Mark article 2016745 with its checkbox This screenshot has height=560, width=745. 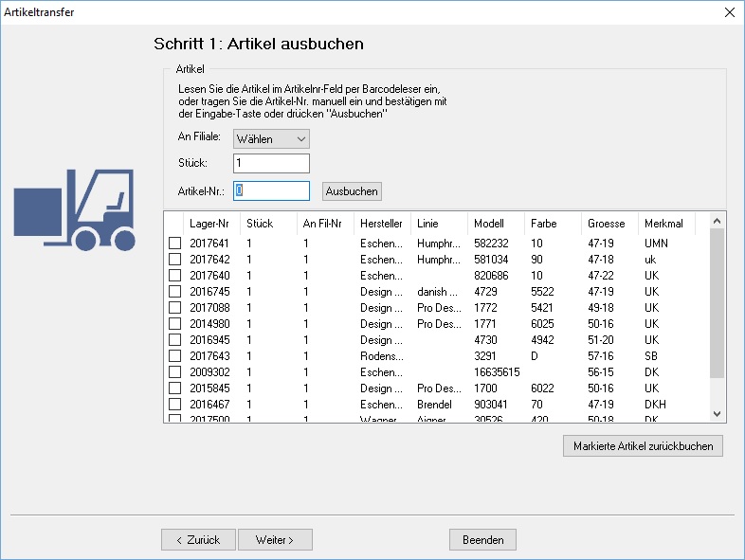pos(174,292)
